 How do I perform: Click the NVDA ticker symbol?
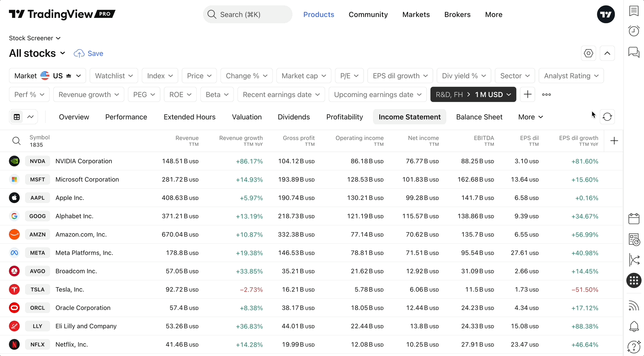(x=38, y=161)
